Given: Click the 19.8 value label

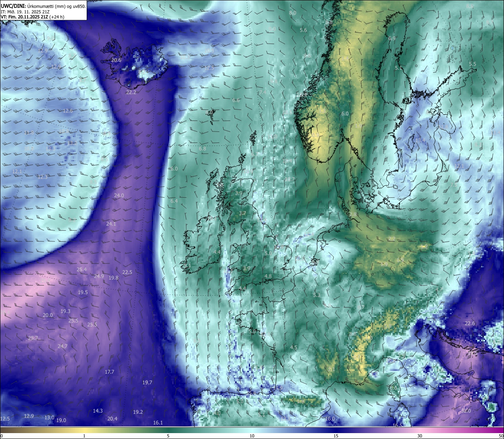Looking at the screenshot, I should tap(113, 278).
